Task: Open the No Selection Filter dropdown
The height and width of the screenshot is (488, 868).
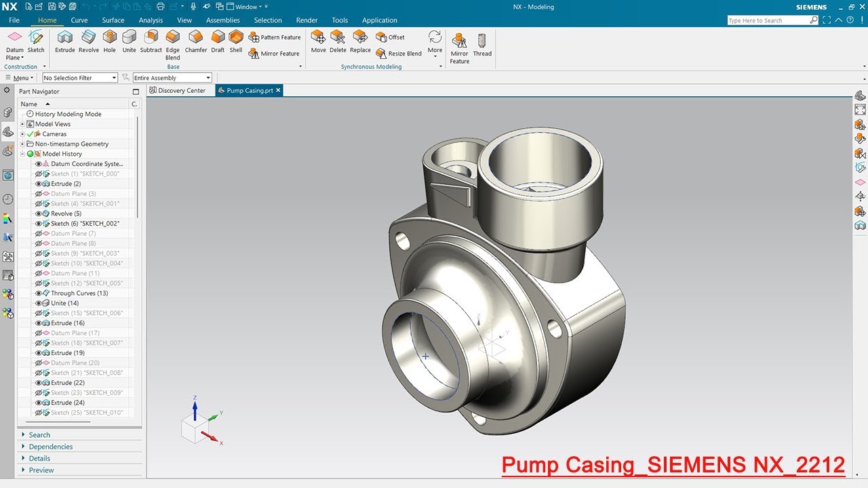Action: pyautogui.click(x=80, y=78)
